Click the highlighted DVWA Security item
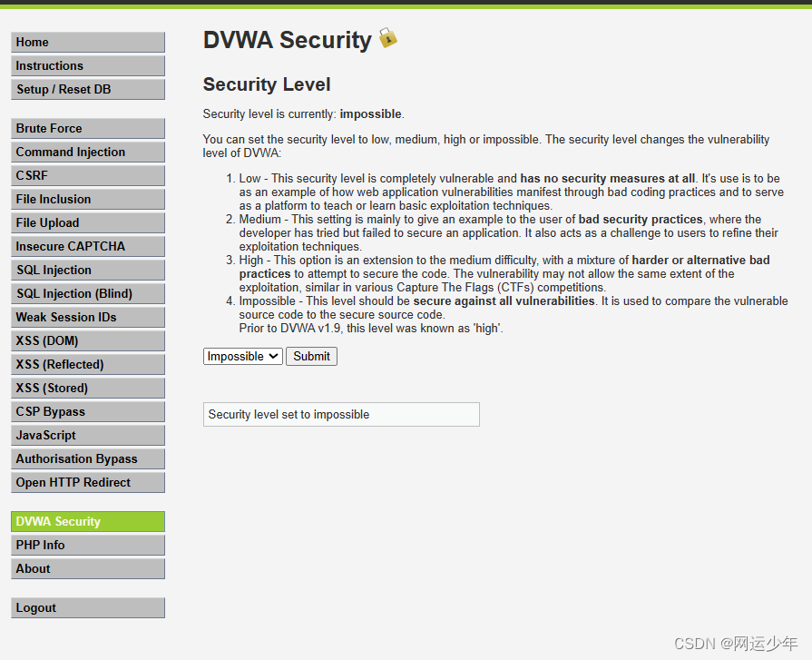The width and height of the screenshot is (812, 660). click(87, 521)
